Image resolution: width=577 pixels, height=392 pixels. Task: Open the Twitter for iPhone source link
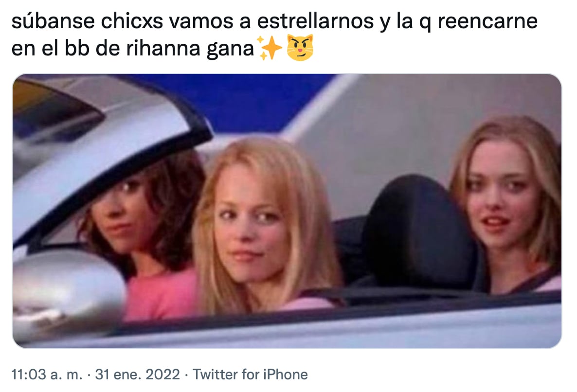point(250,374)
